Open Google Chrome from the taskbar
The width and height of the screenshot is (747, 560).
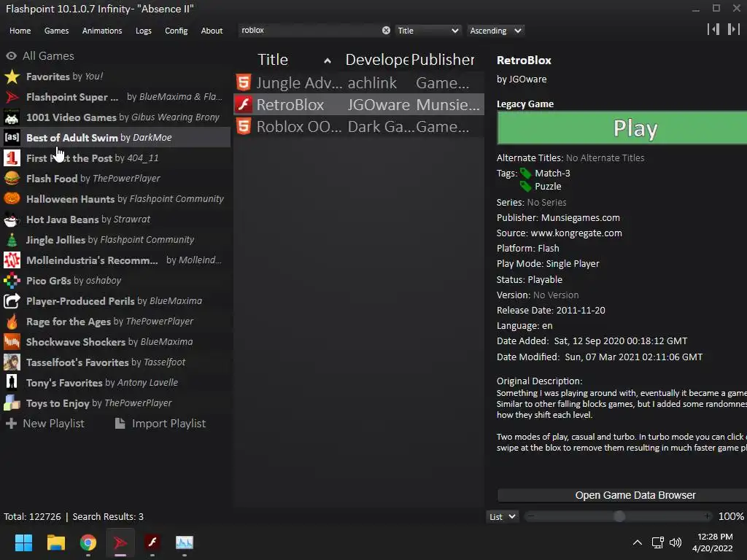88,542
